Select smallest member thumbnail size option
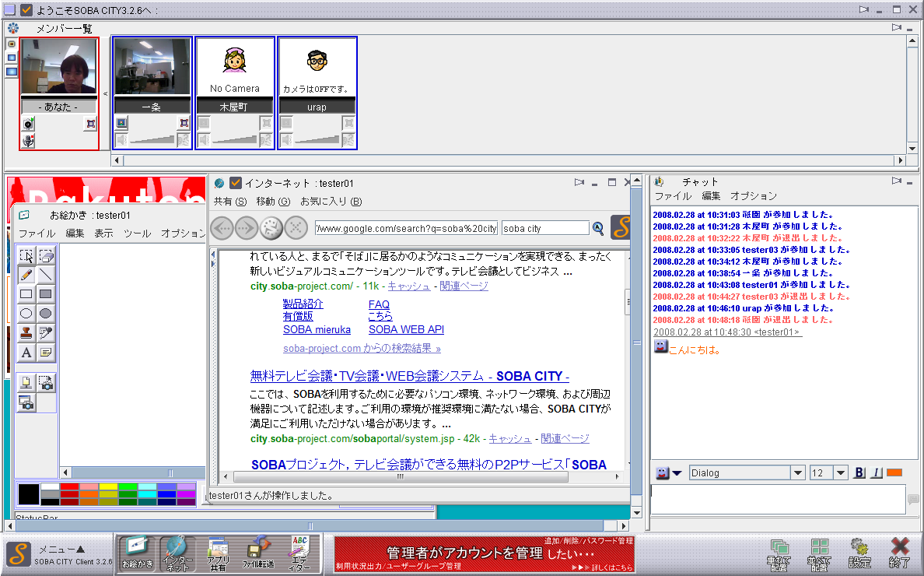This screenshot has width=924, height=576. (x=11, y=44)
